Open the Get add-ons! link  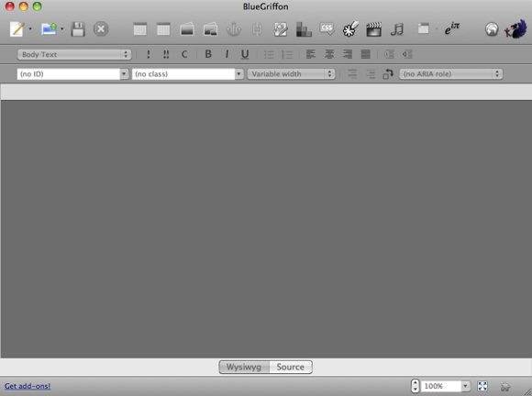pyautogui.click(x=28, y=386)
